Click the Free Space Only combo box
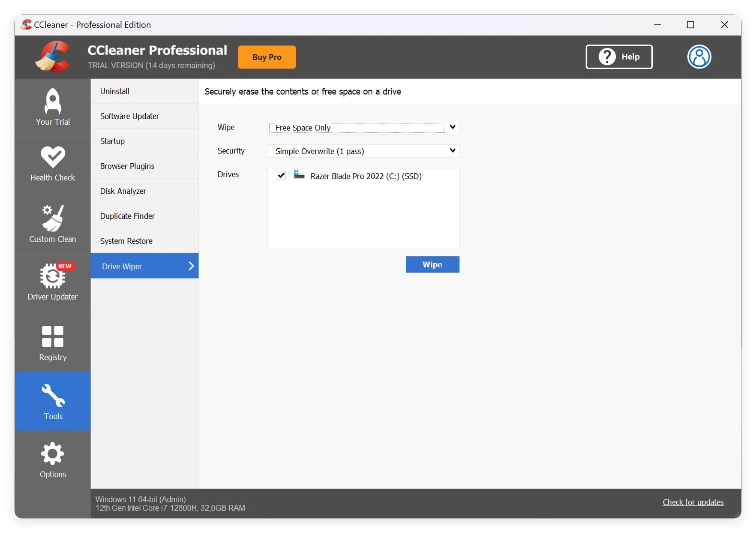Image resolution: width=756 pixels, height=533 pixels. [363, 128]
